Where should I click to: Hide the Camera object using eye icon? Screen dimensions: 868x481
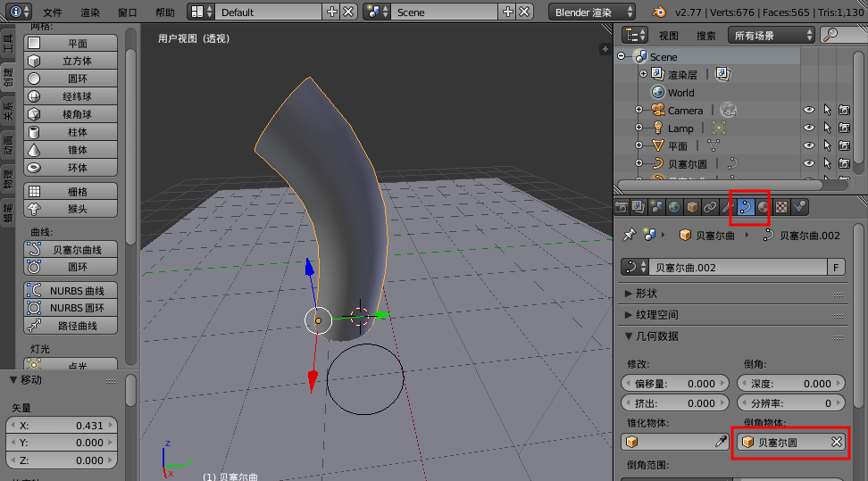coord(809,111)
